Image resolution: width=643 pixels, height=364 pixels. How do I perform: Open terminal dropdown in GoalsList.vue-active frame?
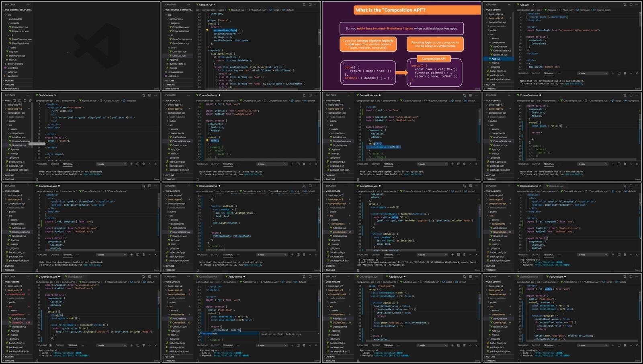click(x=111, y=164)
